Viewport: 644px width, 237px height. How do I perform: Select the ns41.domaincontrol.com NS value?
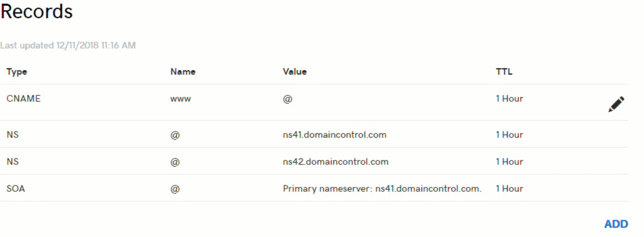click(x=334, y=135)
